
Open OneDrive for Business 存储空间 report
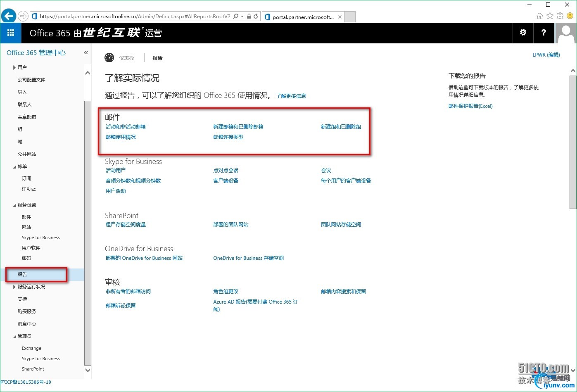249,258
